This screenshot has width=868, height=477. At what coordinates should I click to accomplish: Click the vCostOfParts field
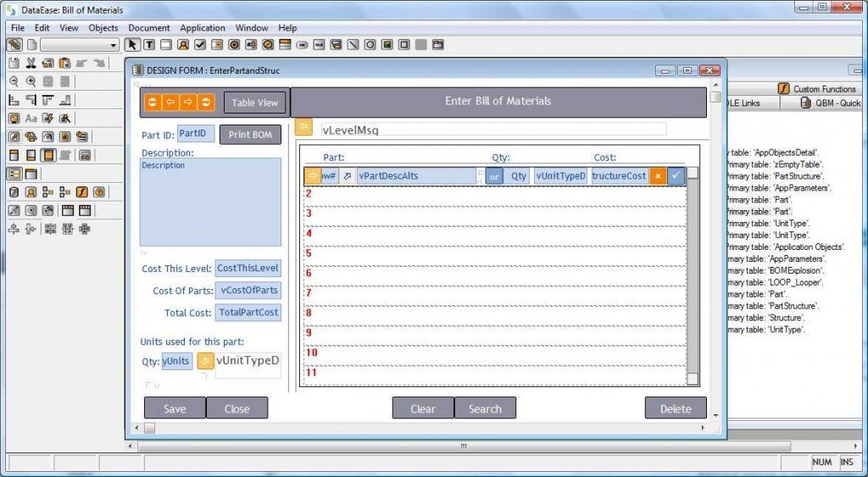(x=248, y=291)
